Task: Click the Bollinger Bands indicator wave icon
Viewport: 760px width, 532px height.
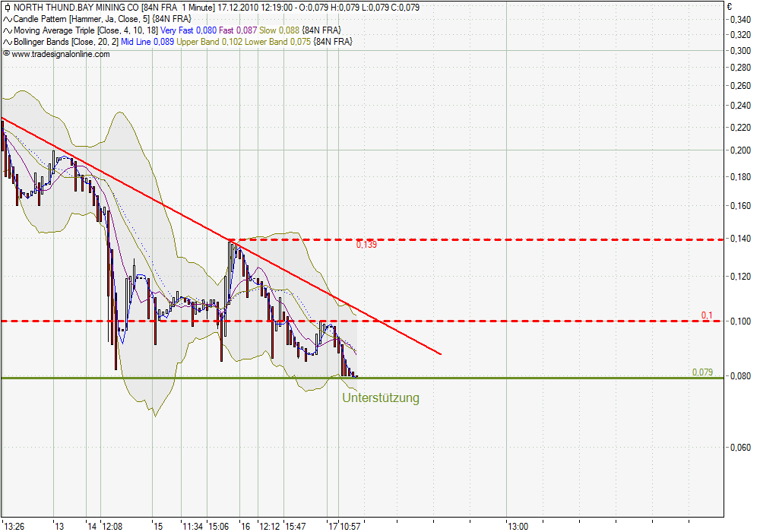Action: (7, 42)
